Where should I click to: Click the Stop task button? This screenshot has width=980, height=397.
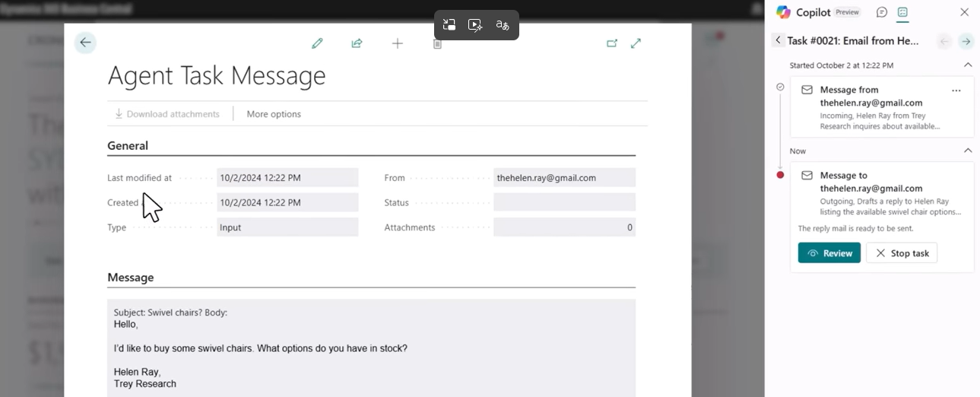coord(902,253)
